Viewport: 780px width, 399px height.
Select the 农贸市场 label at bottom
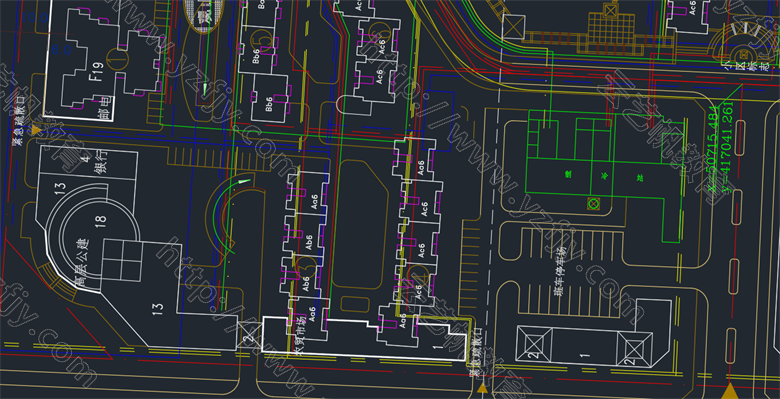pyautogui.click(x=298, y=336)
